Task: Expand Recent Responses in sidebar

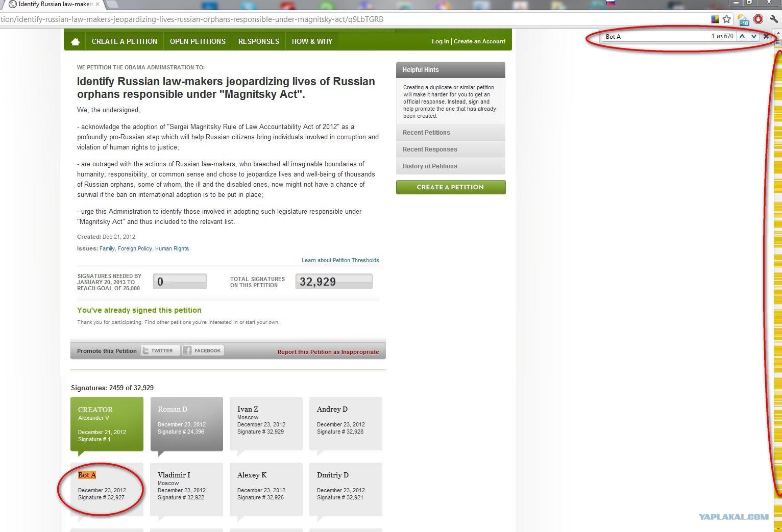Action: [450, 149]
